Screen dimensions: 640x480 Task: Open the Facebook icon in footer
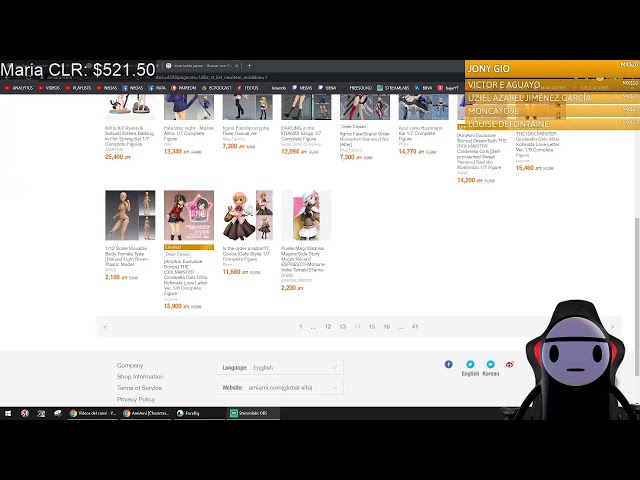(x=448, y=364)
